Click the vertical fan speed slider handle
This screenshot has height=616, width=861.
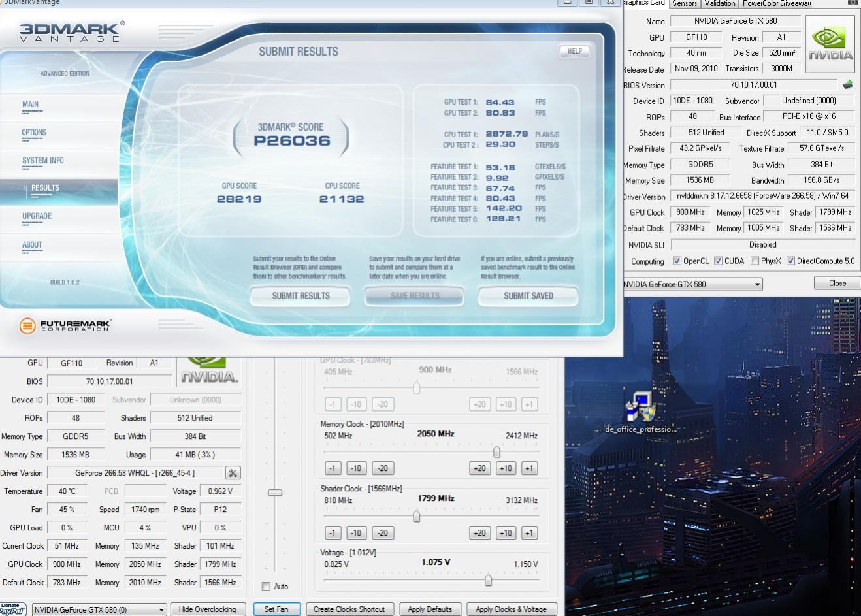coord(275,493)
